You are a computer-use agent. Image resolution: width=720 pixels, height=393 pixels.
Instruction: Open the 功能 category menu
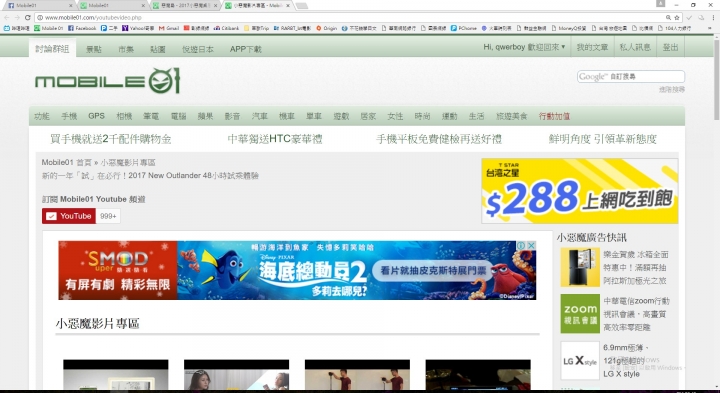click(x=41, y=116)
